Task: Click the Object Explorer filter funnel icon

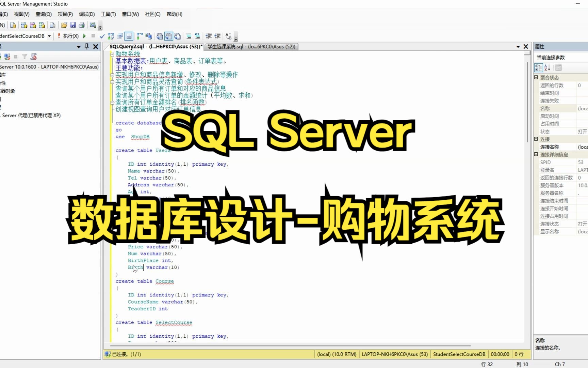Action: (x=24, y=57)
